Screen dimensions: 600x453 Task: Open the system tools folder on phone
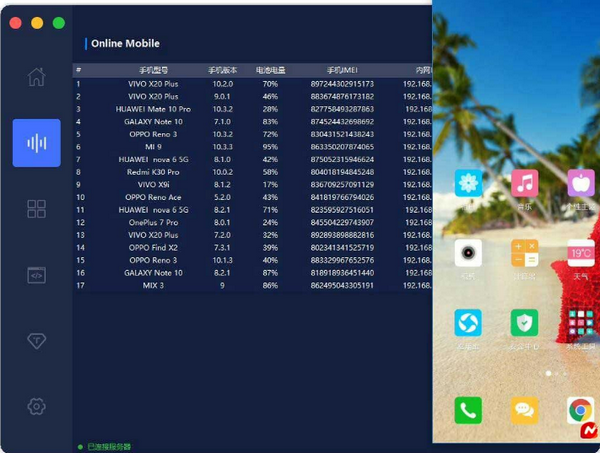tap(581, 323)
